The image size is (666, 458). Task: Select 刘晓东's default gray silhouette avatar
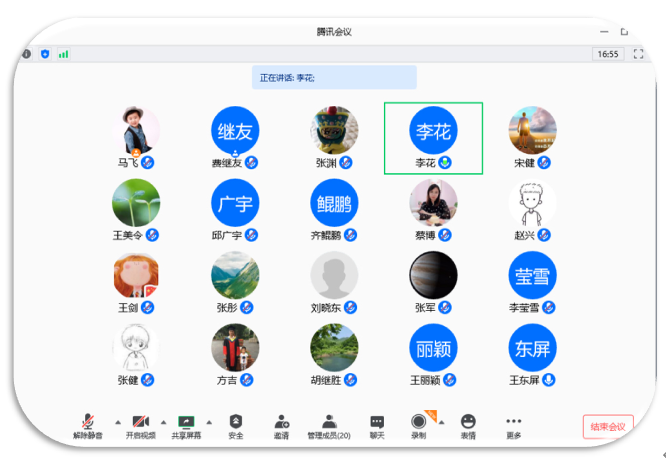[x=334, y=275]
